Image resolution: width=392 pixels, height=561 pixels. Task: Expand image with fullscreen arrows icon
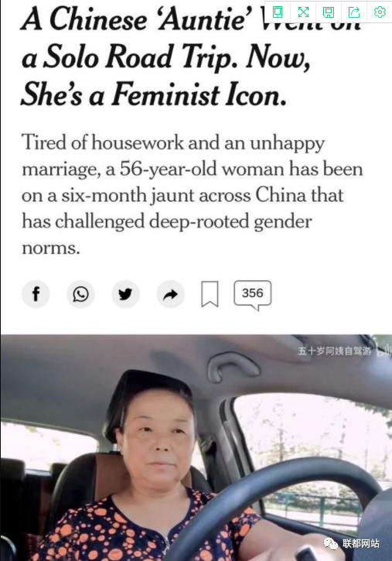(303, 12)
